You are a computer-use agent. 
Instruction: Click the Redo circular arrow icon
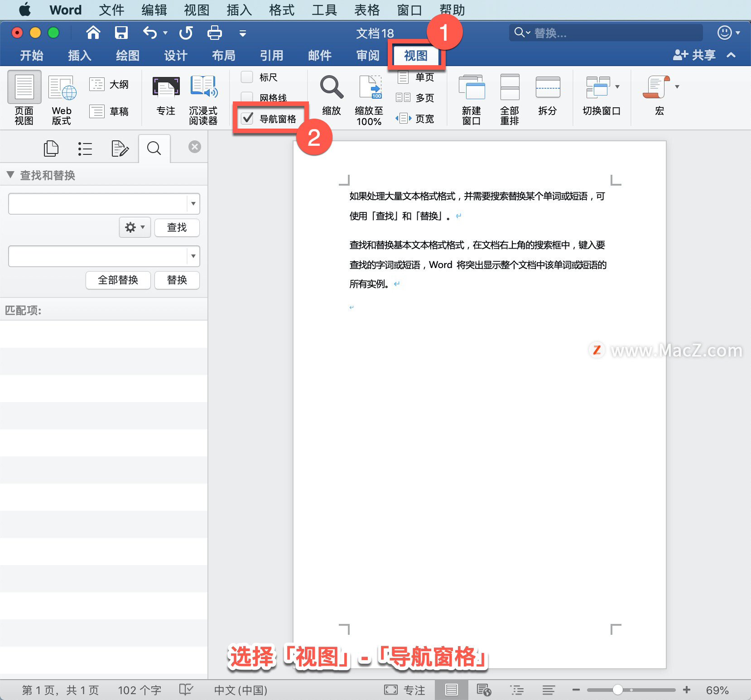(186, 33)
